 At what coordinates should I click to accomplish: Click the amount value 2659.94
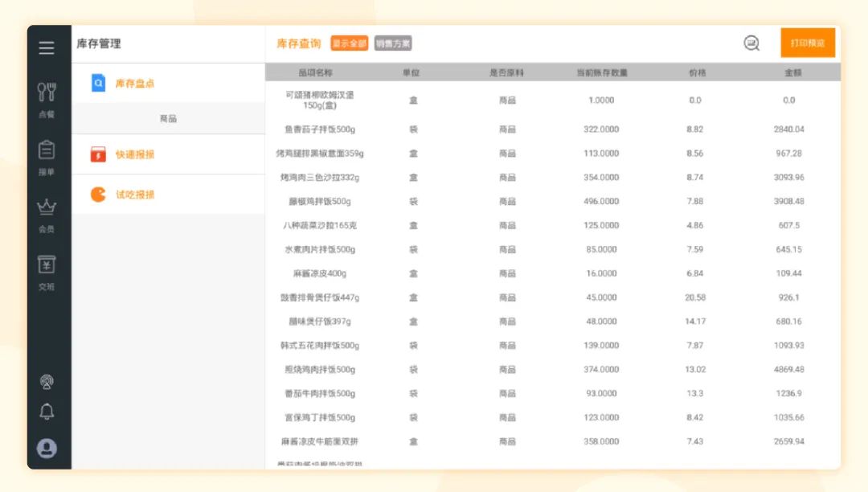pos(789,441)
